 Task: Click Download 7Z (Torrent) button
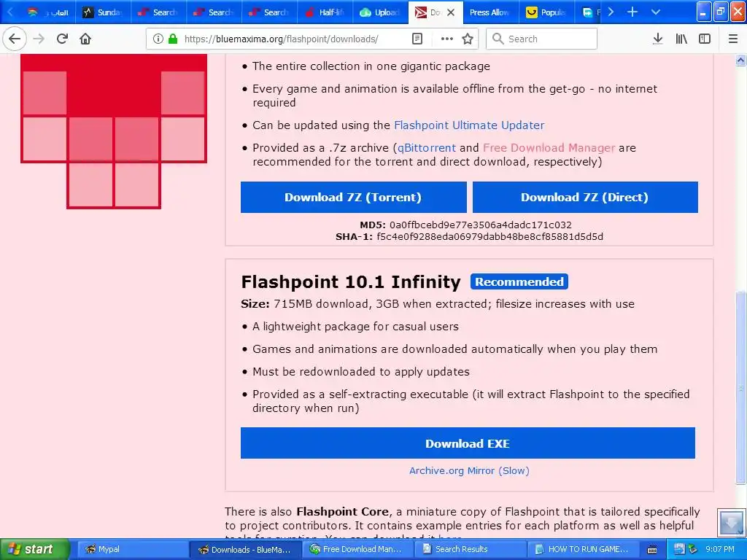(353, 197)
